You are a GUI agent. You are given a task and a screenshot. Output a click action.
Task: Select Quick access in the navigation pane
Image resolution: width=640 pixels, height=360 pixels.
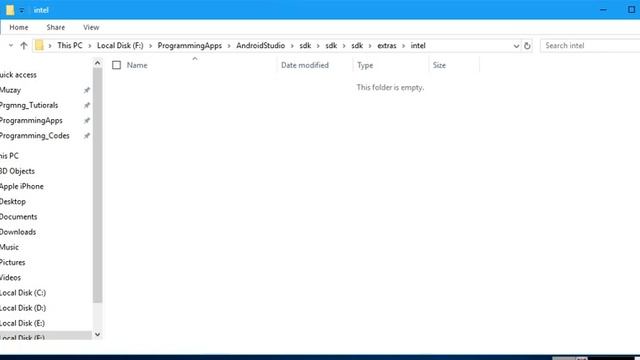(x=18, y=75)
